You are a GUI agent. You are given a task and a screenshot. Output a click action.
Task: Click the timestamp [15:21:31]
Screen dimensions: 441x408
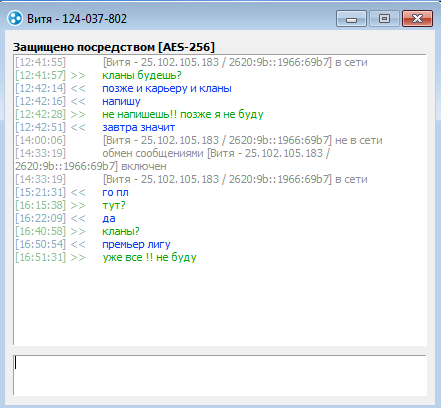(40, 192)
